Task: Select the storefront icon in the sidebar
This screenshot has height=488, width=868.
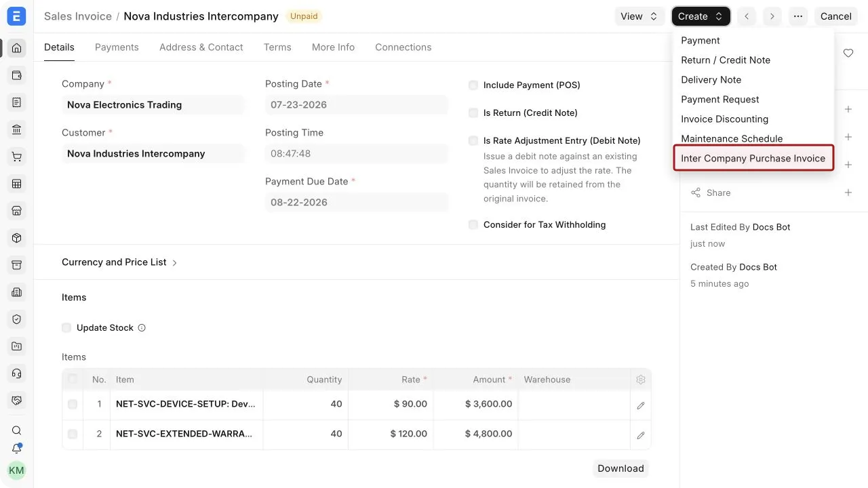Action: click(17, 211)
